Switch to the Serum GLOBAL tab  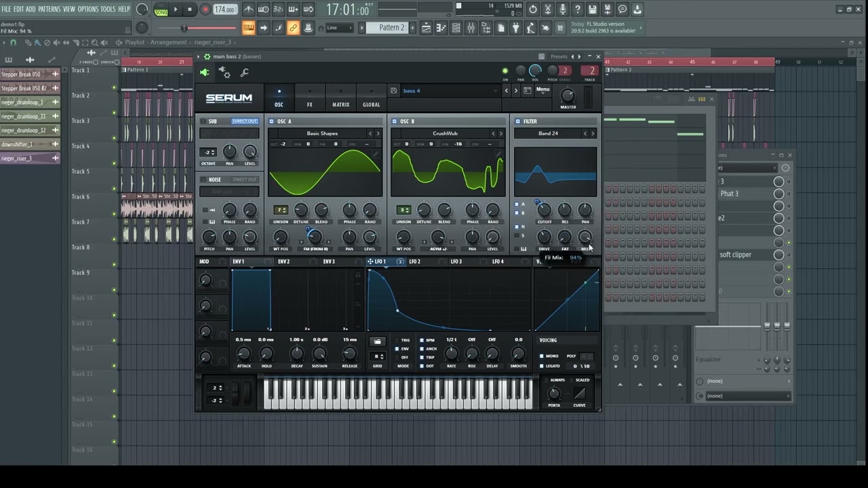pos(372,98)
